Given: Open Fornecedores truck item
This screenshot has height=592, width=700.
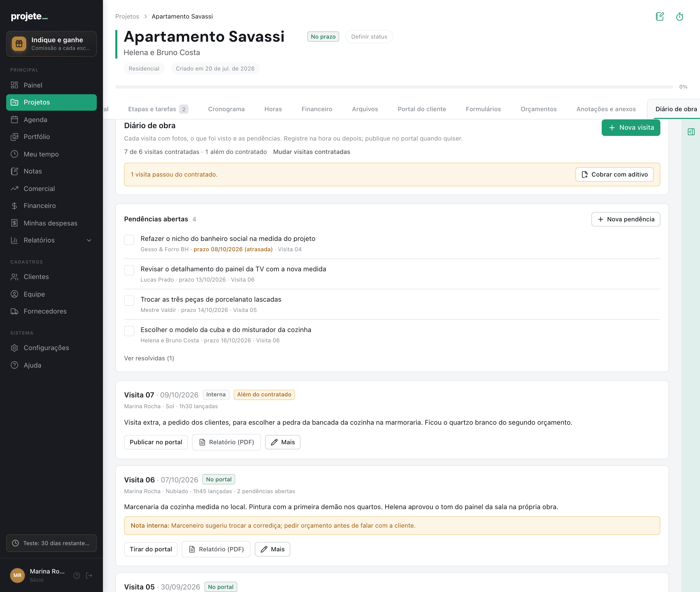Looking at the screenshot, I should pyautogui.click(x=51, y=311).
